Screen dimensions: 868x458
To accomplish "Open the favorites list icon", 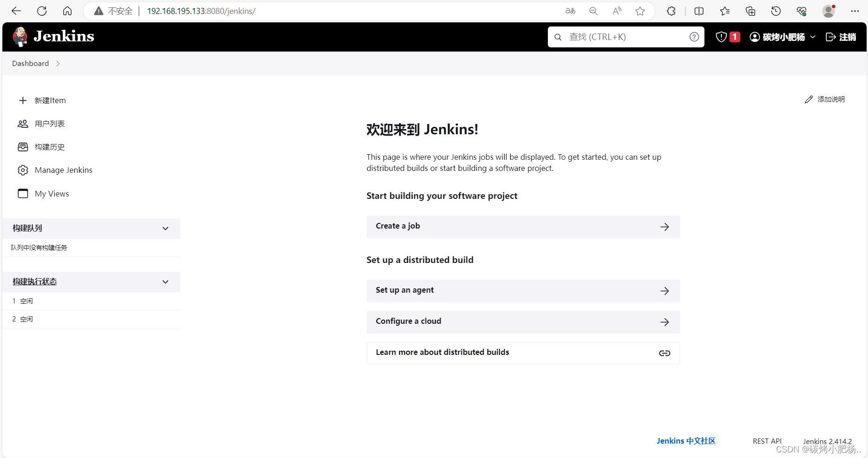I will (x=724, y=11).
